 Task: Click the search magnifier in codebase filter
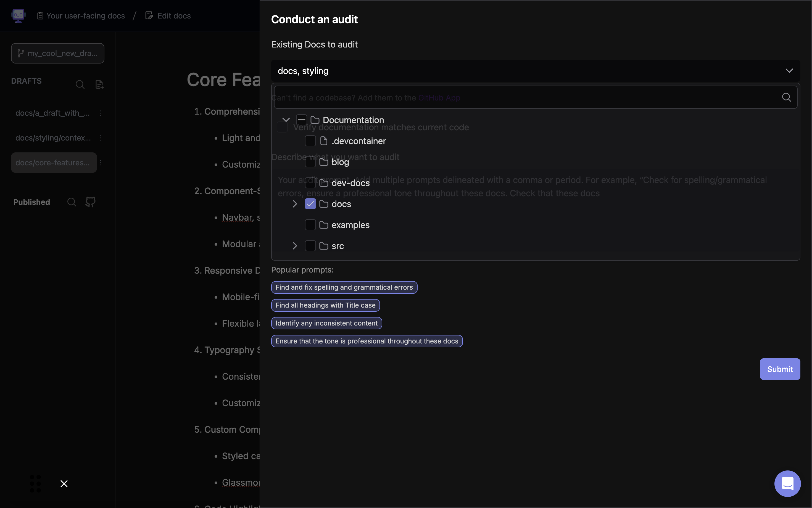point(786,97)
